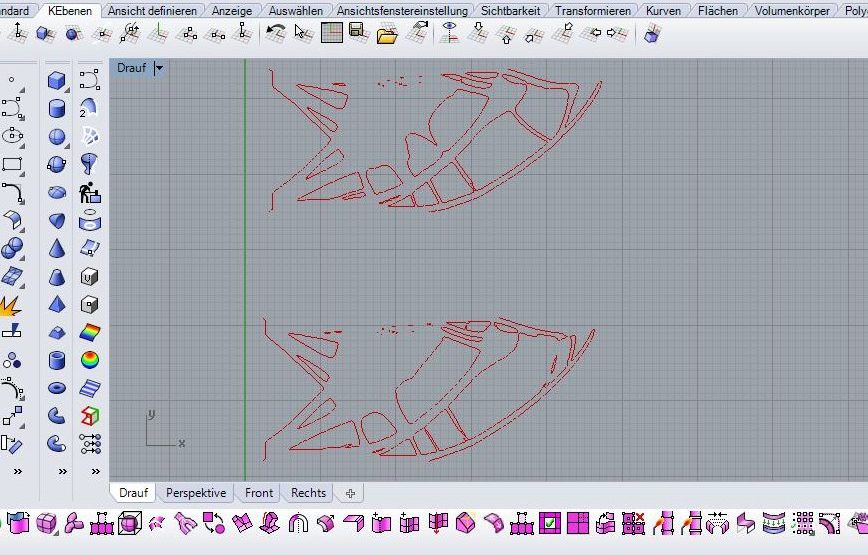Image resolution: width=868 pixels, height=555 pixels.
Task: Activate the orange Explode tool
Action: 12,305
